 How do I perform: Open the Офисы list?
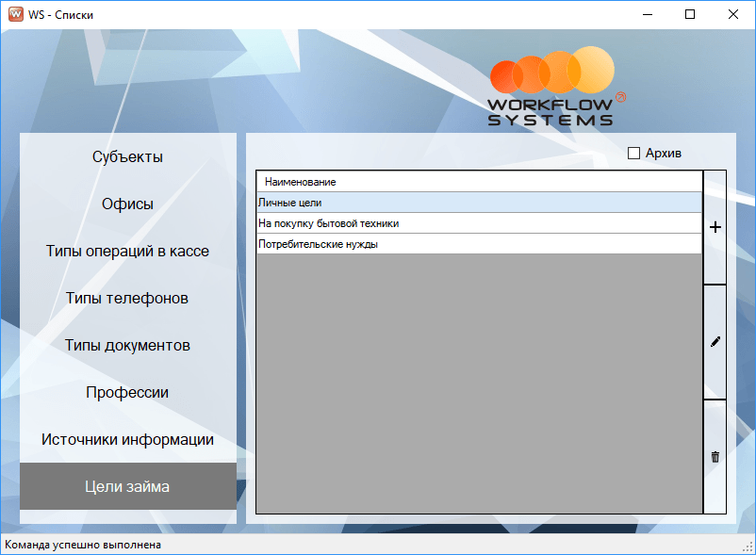(128, 204)
